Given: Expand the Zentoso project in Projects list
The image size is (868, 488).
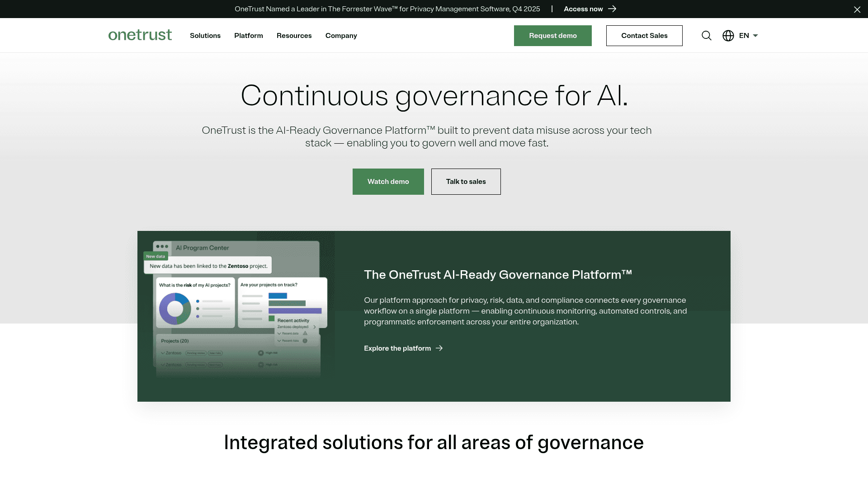Looking at the screenshot, I should click(163, 353).
